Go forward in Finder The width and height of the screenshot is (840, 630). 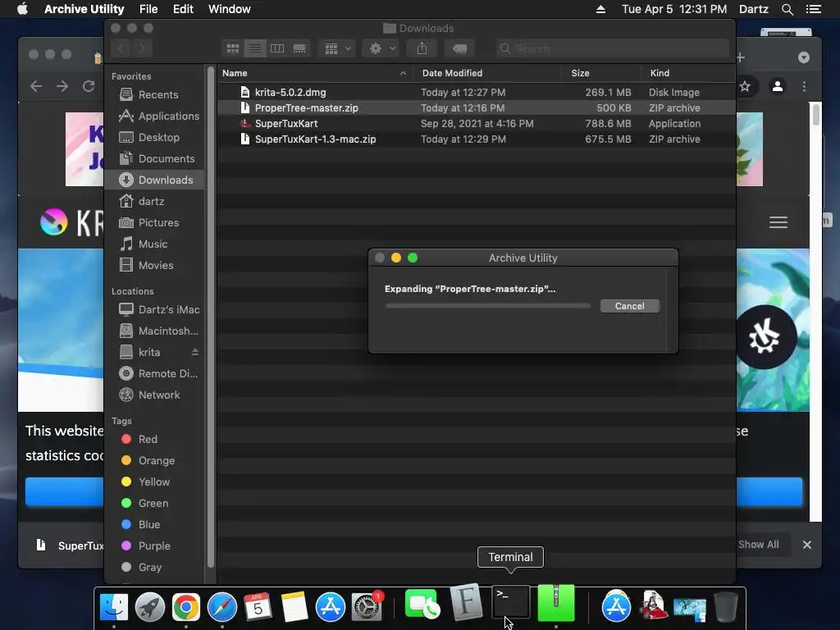point(142,48)
